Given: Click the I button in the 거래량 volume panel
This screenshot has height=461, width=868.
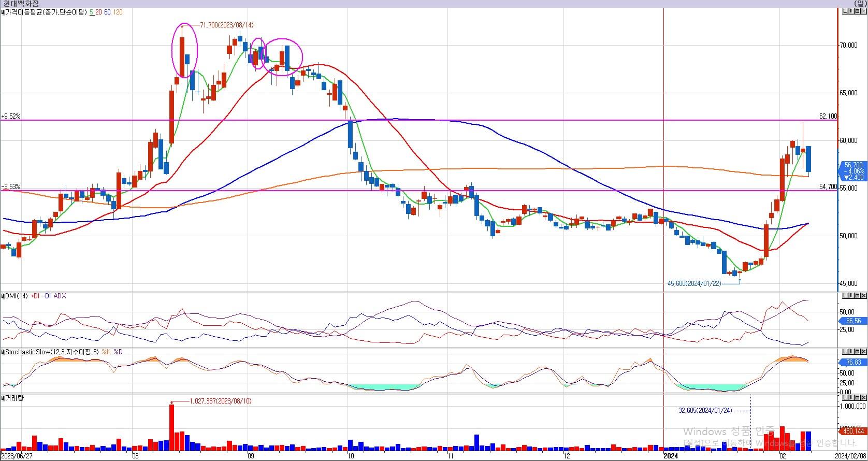Looking at the screenshot, I should pos(851,397).
